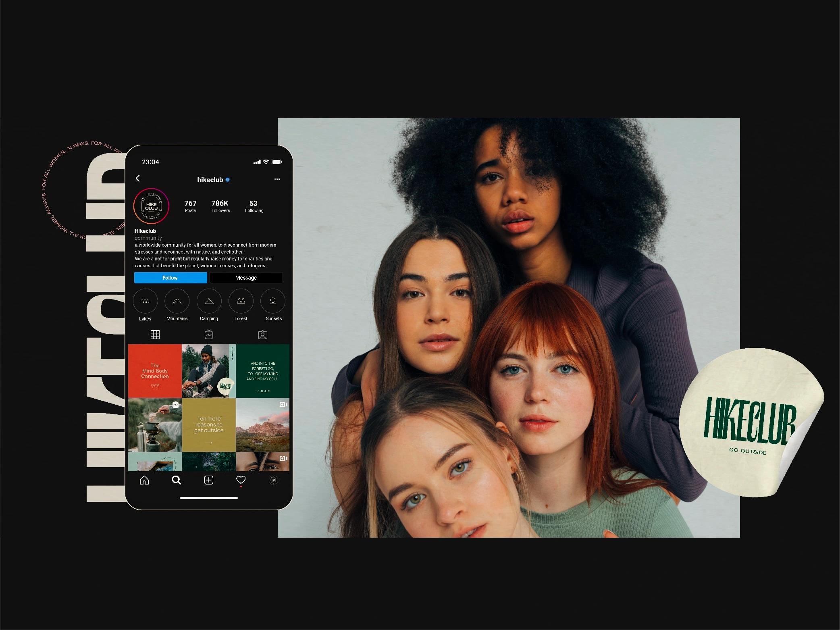Image resolution: width=840 pixels, height=630 pixels.
Task: Open the green 'And into the forest' quote post
Action: pyautogui.click(x=263, y=371)
